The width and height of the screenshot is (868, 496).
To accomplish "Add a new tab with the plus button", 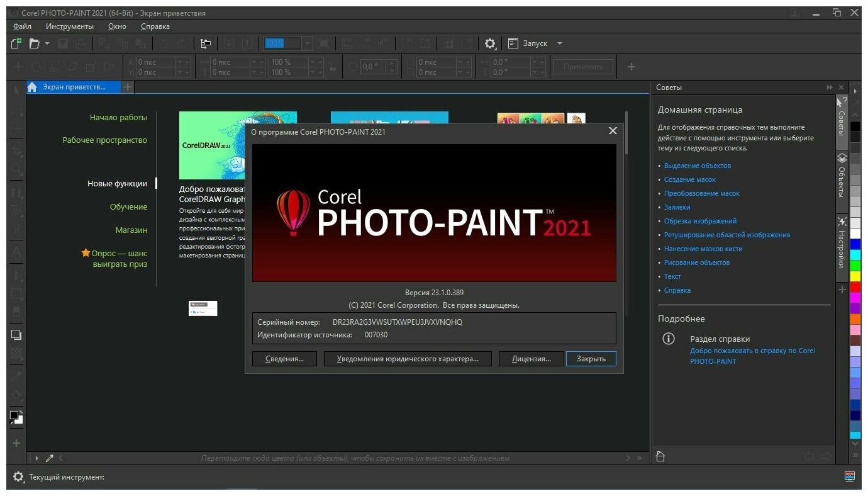I will (128, 87).
